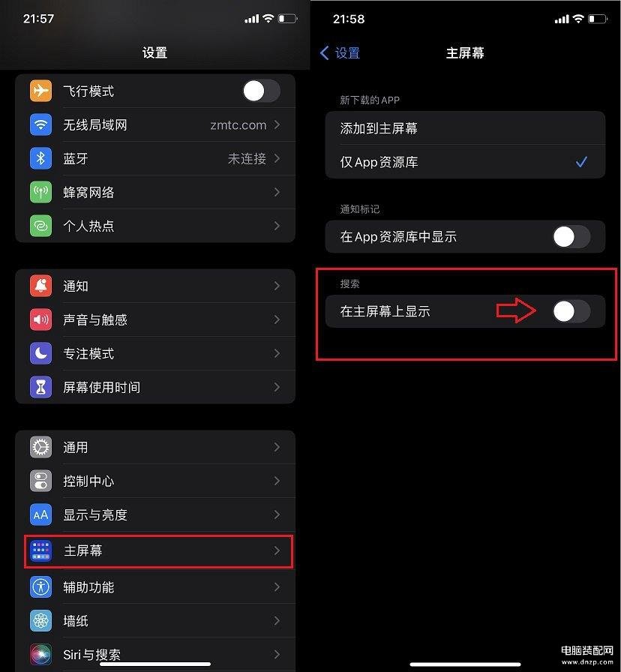The width and height of the screenshot is (621, 672).
Task: Tap the 蜂窝网络 cellular antenna icon
Action: 40,192
